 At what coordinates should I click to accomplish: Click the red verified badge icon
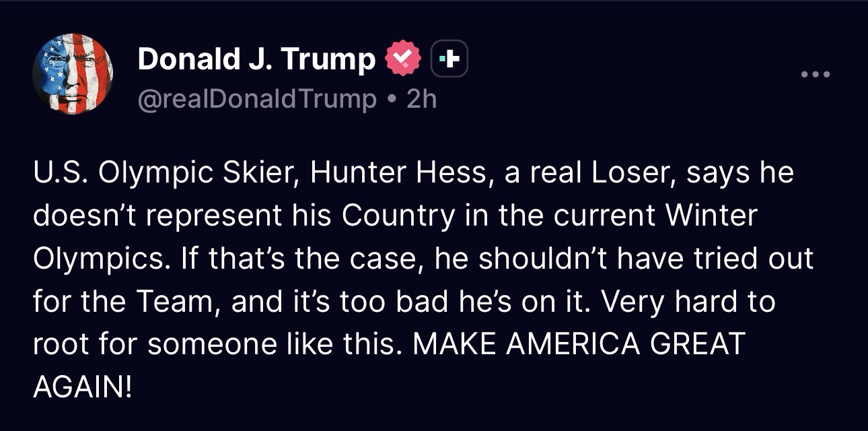(x=402, y=61)
